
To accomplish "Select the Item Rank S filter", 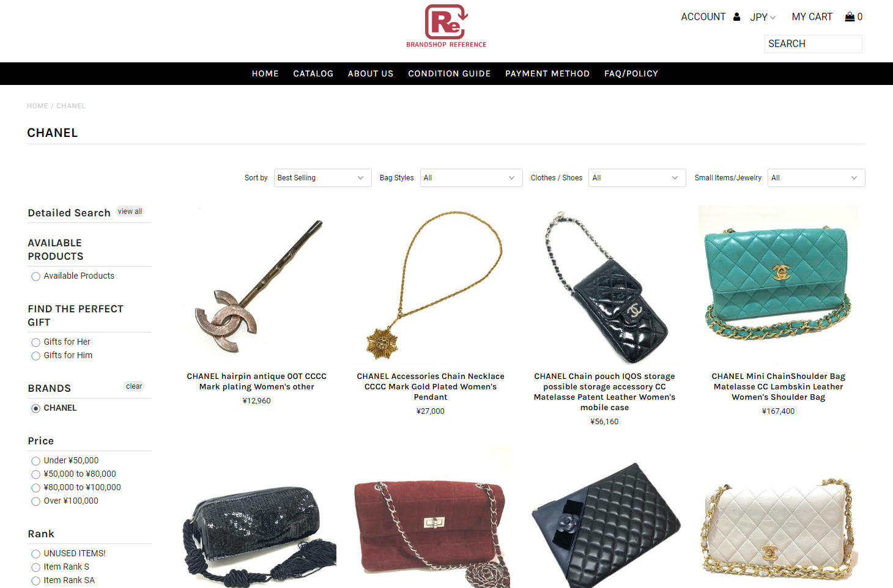I will point(36,567).
